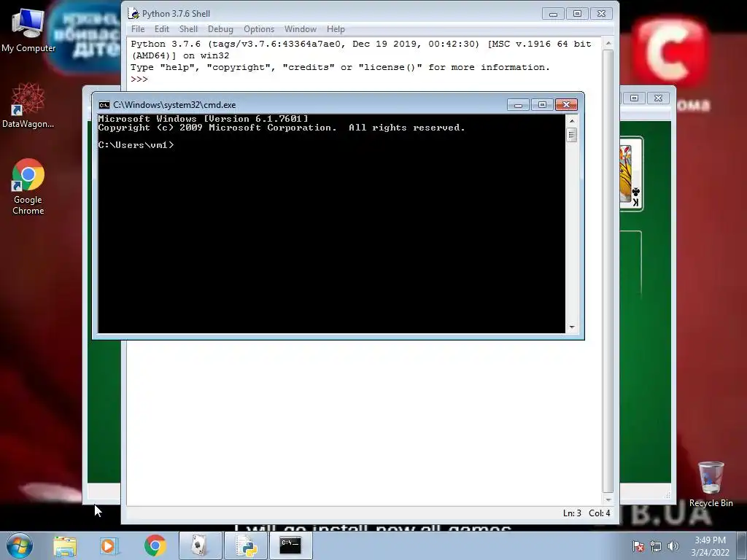
Task: Click the network tray icon
Action: click(656, 546)
